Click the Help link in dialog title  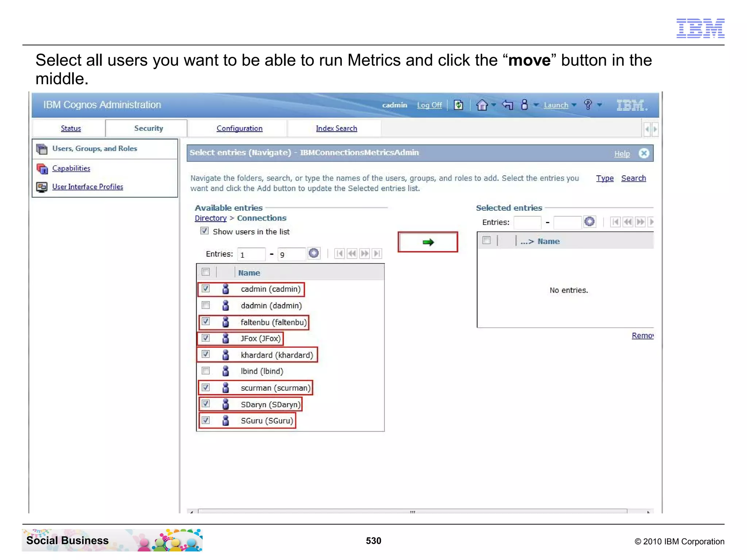pos(622,154)
